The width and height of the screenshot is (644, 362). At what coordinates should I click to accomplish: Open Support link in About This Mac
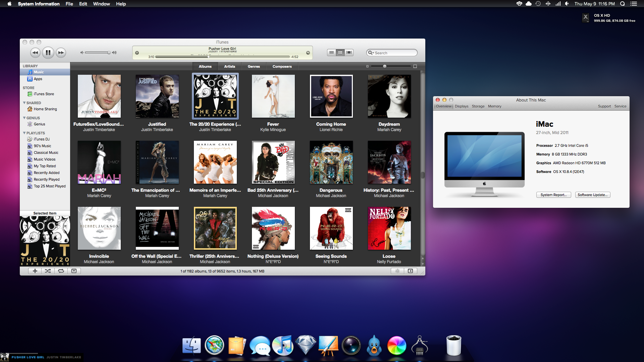[604, 106]
